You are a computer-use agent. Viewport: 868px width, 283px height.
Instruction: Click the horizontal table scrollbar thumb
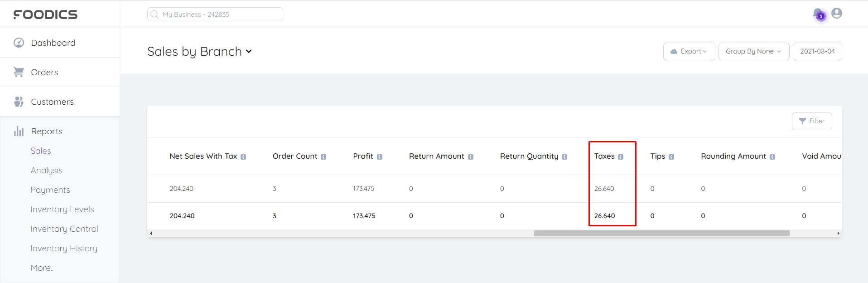[661, 233]
